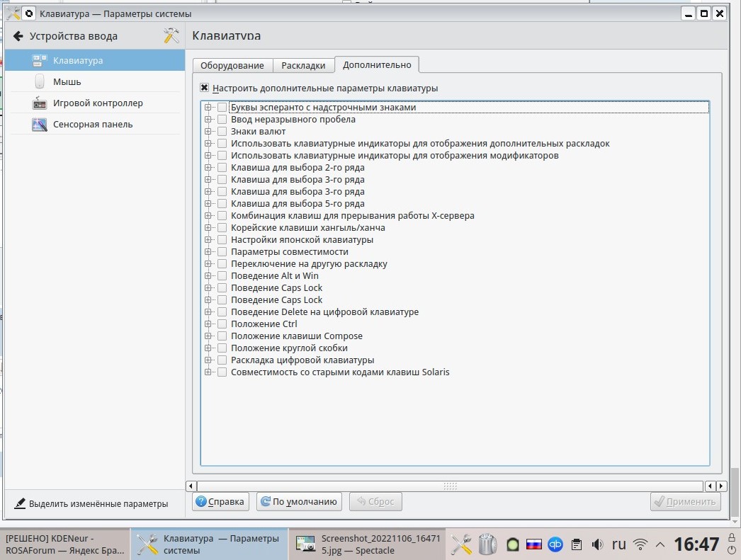Enable the Знаки валют checkbox
The image size is (741, 560).
click(x=222, y=132)
